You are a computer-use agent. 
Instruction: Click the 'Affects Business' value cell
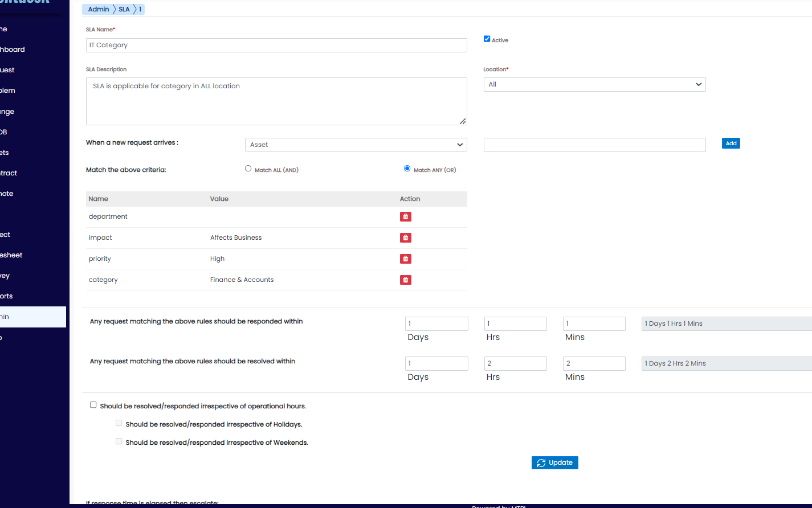click(236, 237)
